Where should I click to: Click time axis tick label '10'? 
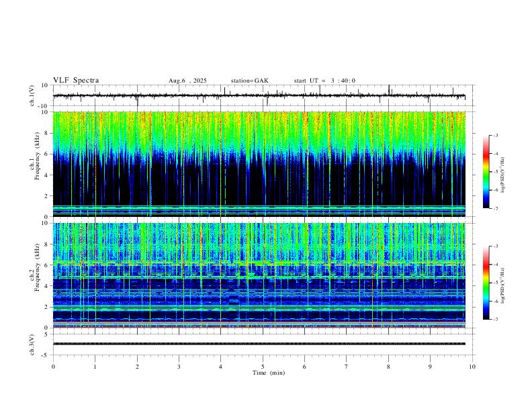pyautogui.click(x=472, y=367)
